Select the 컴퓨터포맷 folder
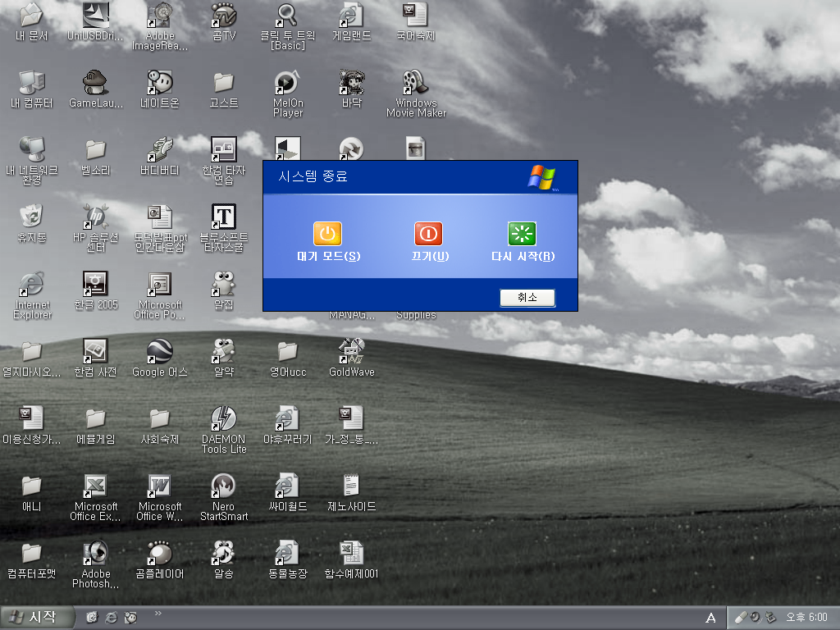Screen dimensions: 840x630 click(x=32, y=560)
